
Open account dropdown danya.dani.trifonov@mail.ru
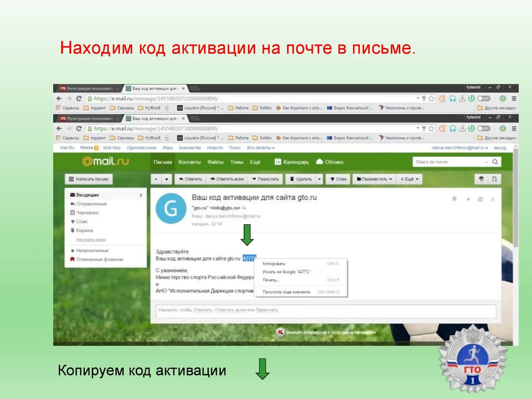[460, 148]
